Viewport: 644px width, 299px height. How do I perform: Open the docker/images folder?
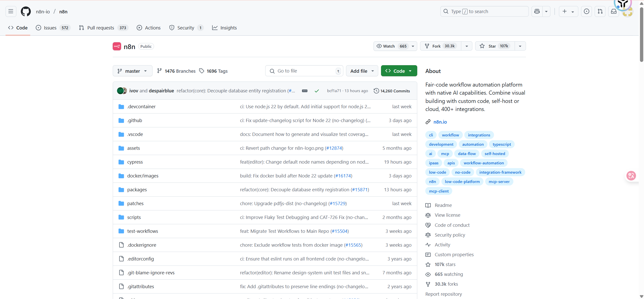click(143, 176)
